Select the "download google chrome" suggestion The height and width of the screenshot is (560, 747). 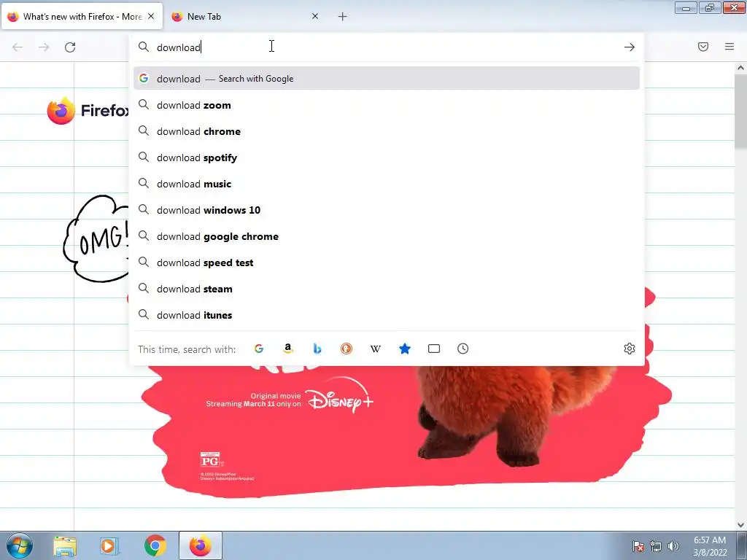coord(387,236)
